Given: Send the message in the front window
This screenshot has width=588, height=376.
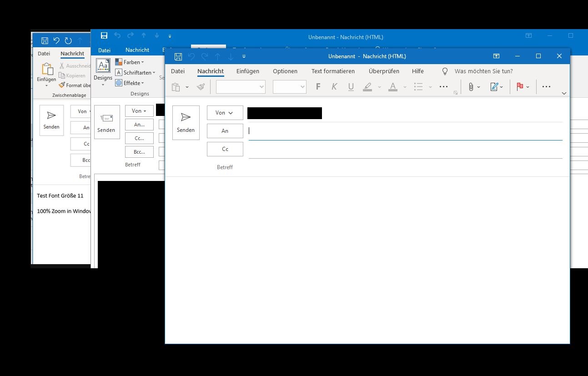Looking at the screenshot, I should pyautogui.click(x=186, y=123).
